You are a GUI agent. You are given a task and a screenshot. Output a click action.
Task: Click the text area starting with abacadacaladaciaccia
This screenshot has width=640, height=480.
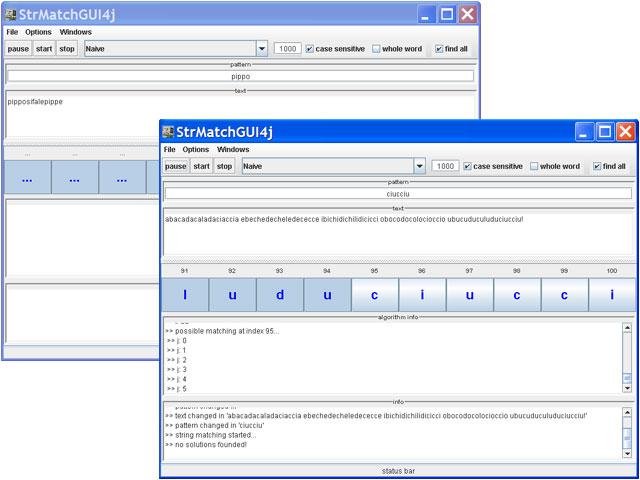398,233
